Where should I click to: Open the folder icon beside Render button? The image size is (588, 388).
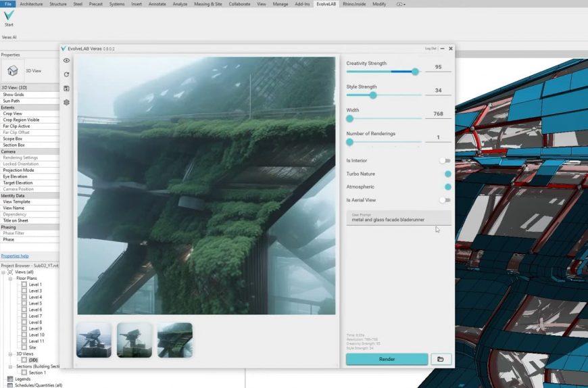(441, 359)
